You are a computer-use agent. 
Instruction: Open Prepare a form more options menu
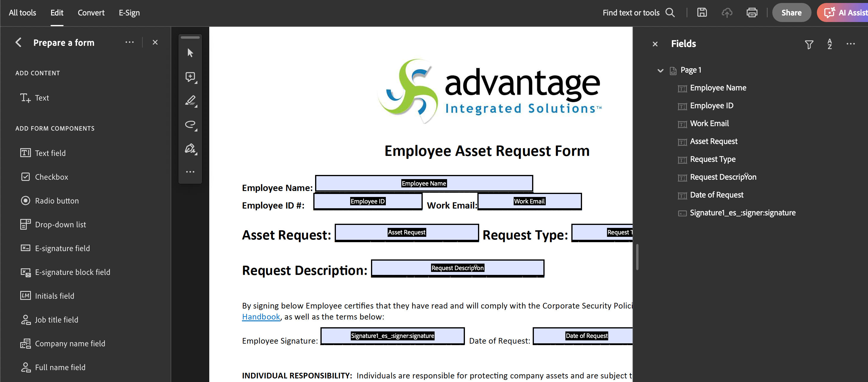click(129, 43)
